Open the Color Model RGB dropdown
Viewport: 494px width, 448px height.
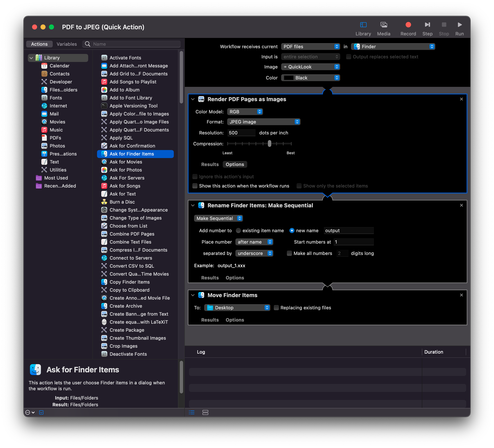(x=245, y=112)
